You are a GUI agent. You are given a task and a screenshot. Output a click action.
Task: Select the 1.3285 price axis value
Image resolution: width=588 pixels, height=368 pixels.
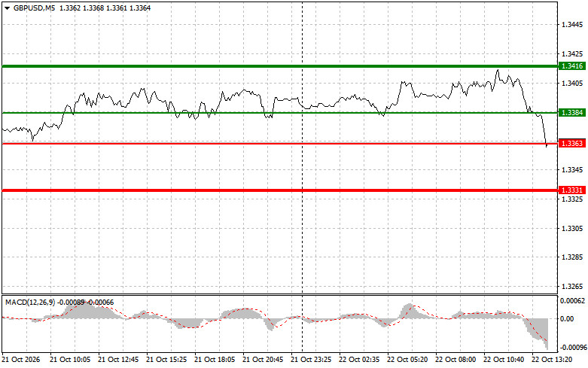click(x=572, y=257)
